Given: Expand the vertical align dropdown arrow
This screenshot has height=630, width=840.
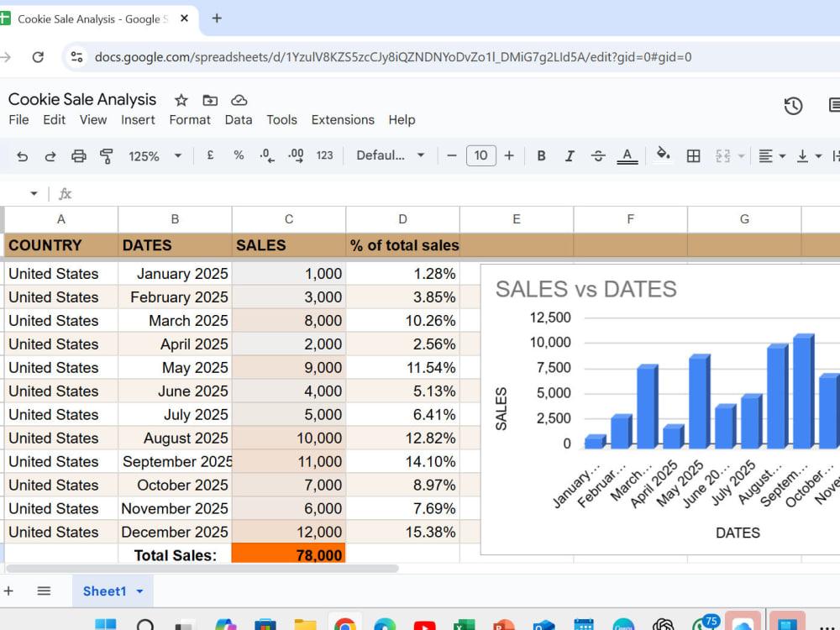Looking at the screenshot, I should pyautogui.click(x=818, y=156).
